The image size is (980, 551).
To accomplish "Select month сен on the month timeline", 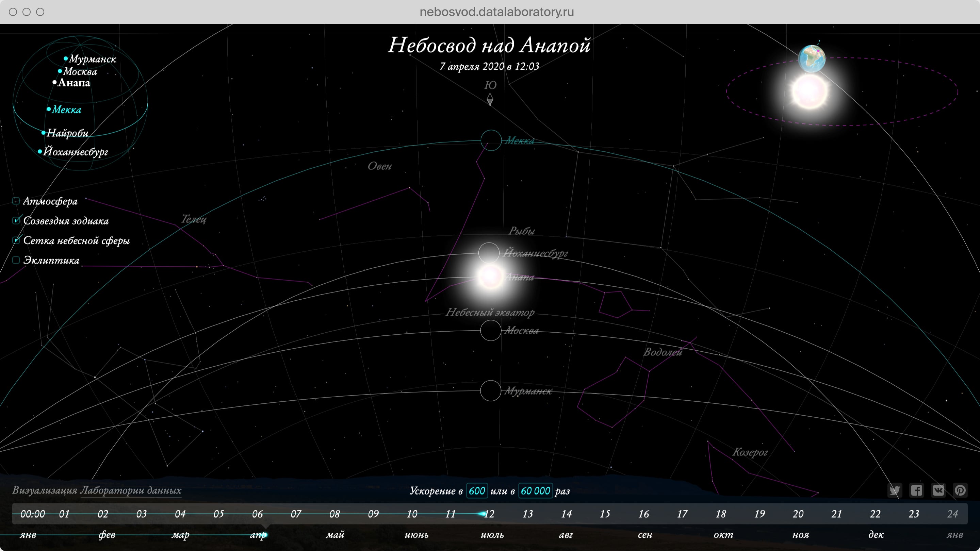I will pos(645,535).
